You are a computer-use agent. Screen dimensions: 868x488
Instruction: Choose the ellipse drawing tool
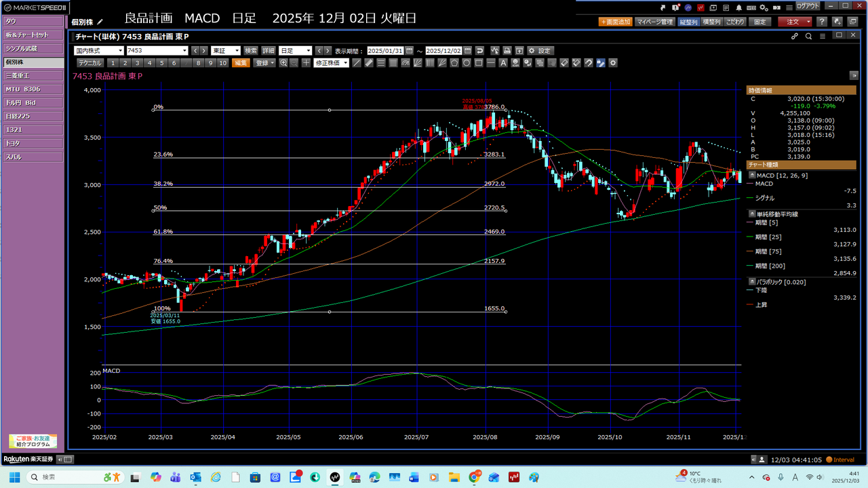(467, 63)
